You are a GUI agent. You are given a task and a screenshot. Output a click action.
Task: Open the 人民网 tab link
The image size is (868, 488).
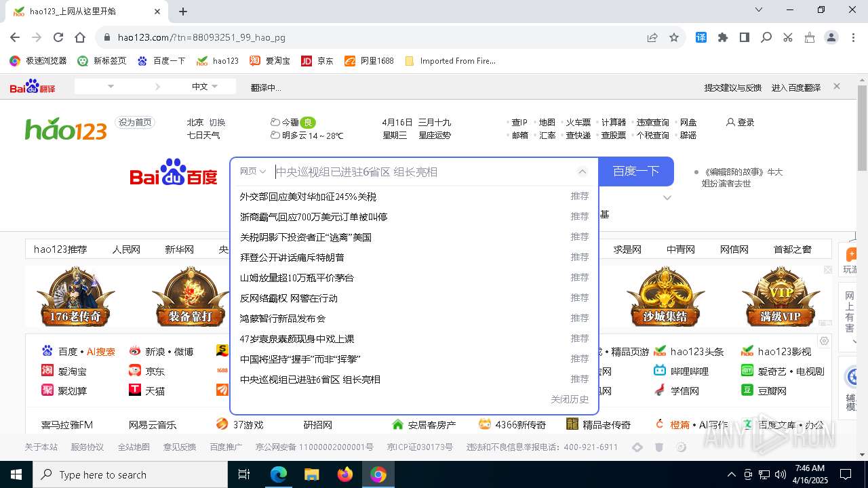[x=126, y=249]
